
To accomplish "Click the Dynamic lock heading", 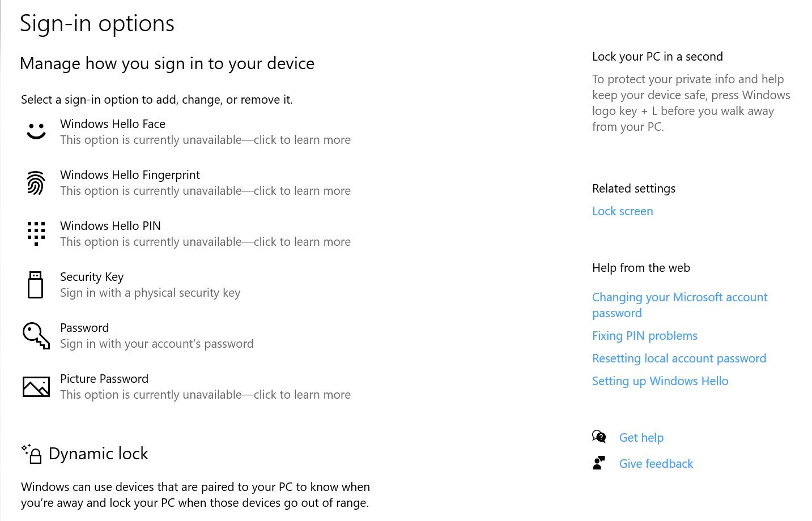I will pos(99,454).
